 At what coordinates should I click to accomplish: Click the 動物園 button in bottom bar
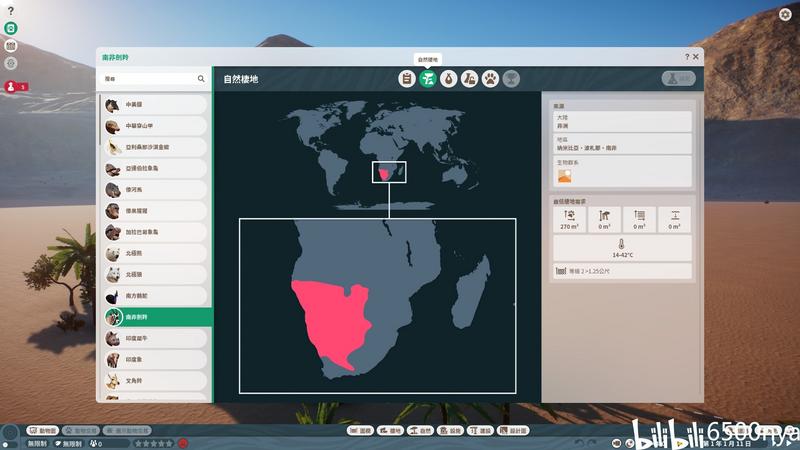pos(43,431)
